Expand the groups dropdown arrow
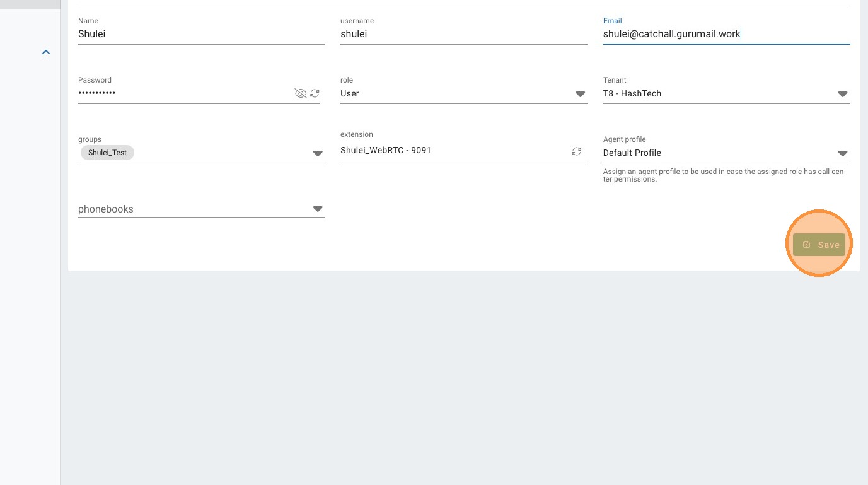 (318, 153)
